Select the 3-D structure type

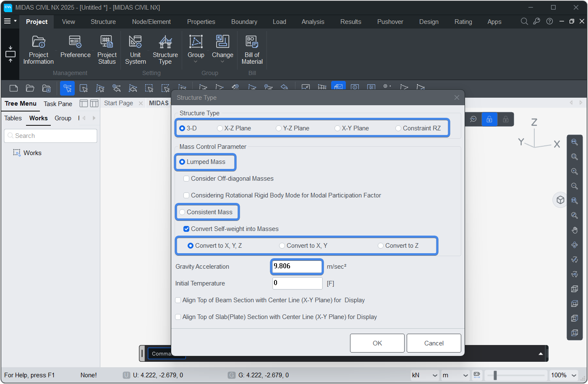pyautogui.click(x=188, y=128)
